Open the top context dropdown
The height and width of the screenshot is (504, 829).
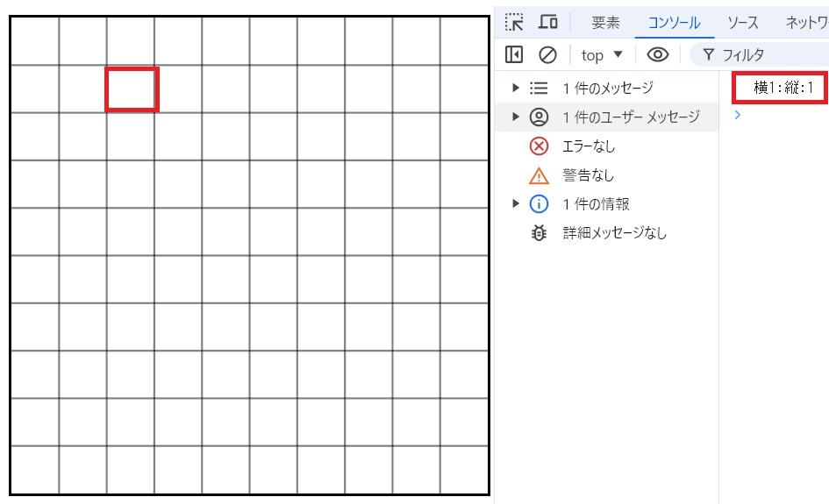click(x=602, y=55)
